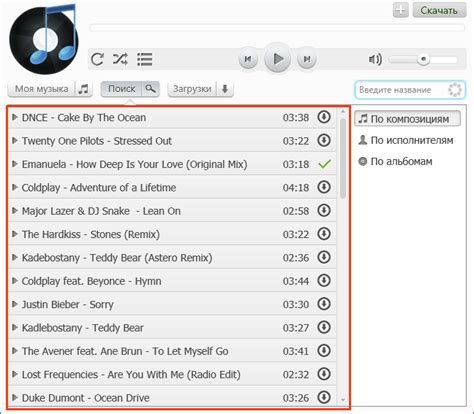The height and width of the screenshot is (414, 474).
Task: Download Duke Dumont - Ocean Drive
Action: (x=324, y=397)
